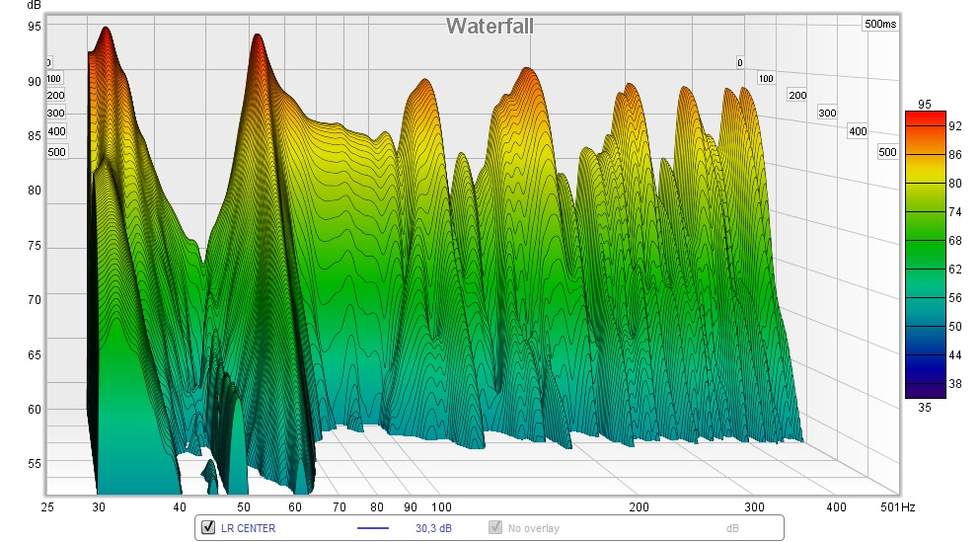
Task: Click the 200 Hz frequency axis label
Action: tap(639, 507)
